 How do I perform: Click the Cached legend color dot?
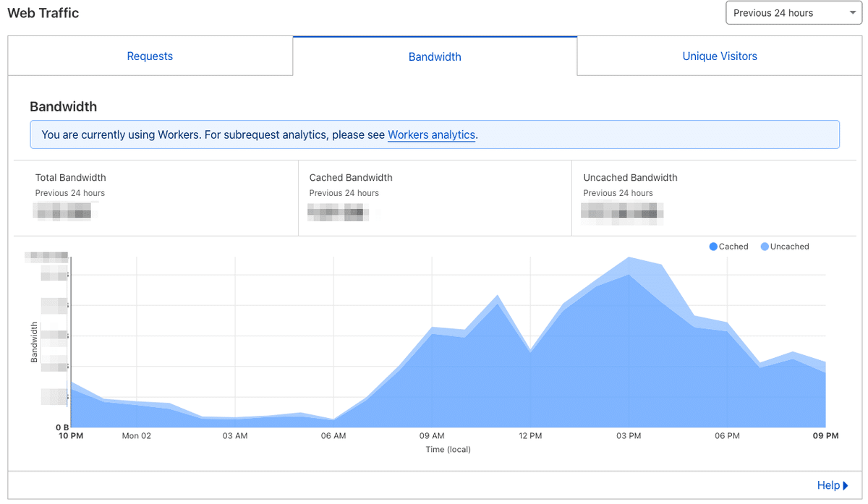pos(713,247)
